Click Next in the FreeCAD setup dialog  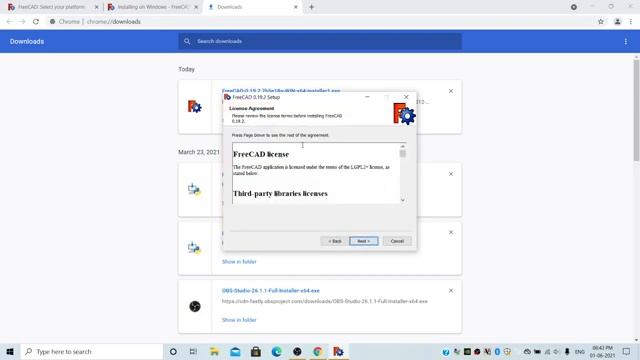[x=364, y=241]
